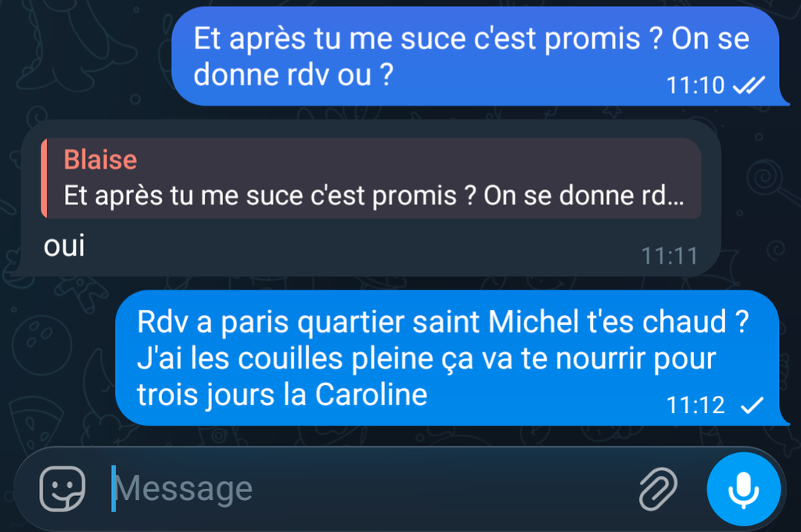Click the blinking text cursor before Message placeholder

tap(113, 488)
